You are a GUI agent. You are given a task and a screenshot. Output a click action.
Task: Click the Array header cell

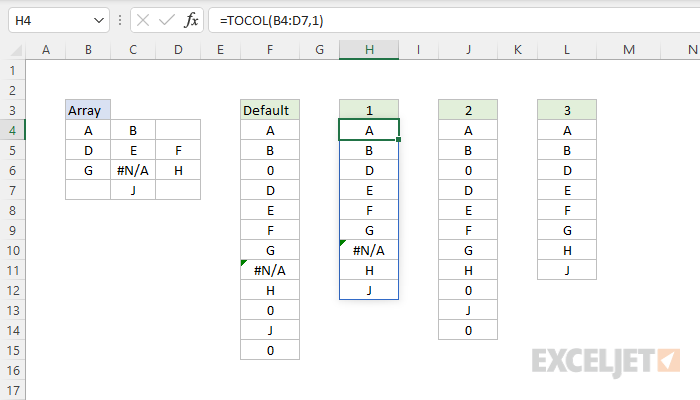point(88,110)
